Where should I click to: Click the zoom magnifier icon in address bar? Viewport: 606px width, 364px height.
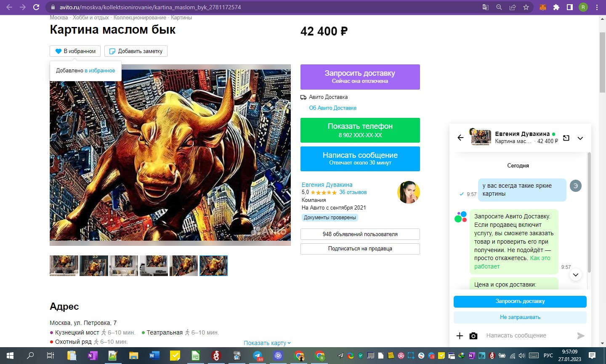coord(499,7)
